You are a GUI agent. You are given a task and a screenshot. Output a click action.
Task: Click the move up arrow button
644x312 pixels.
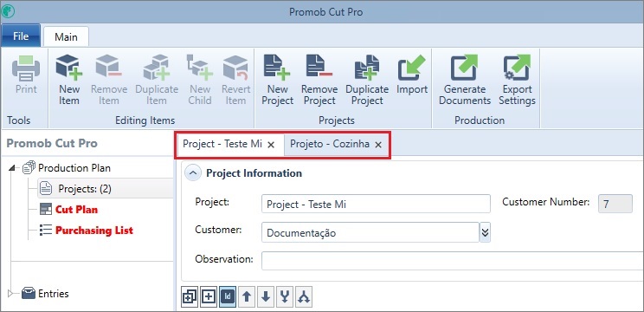pos(247,296)
